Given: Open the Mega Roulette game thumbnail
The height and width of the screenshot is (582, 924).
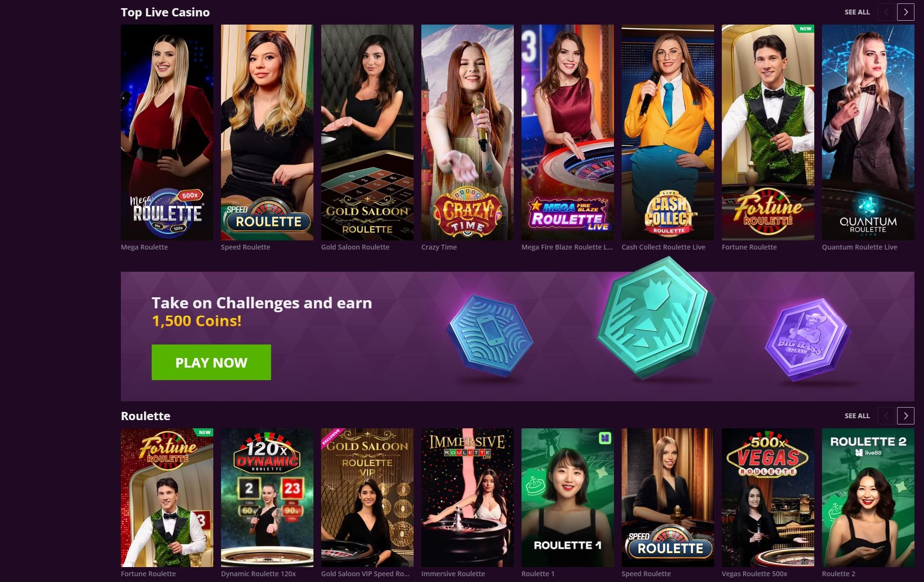Looking at the screenshot, I should (x=167, y=132).
